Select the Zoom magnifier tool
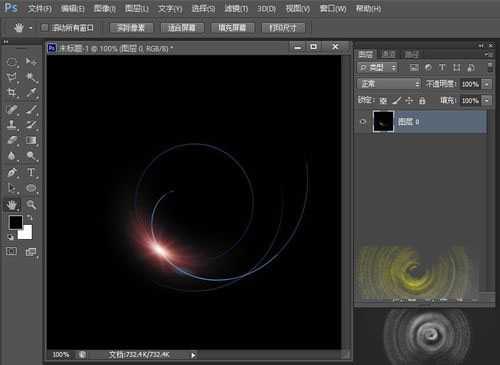The image size is (500, 365). click(31, 204)
